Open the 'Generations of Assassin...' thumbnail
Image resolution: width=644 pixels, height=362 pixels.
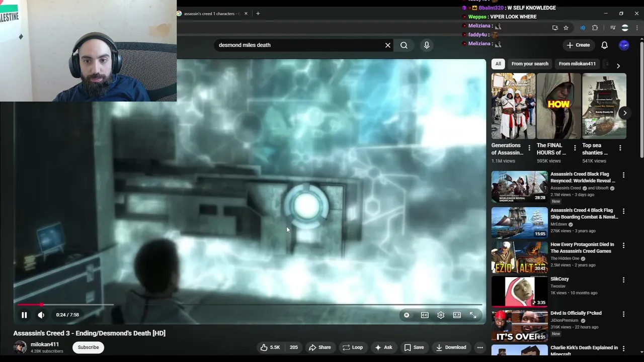click(513, 106)
